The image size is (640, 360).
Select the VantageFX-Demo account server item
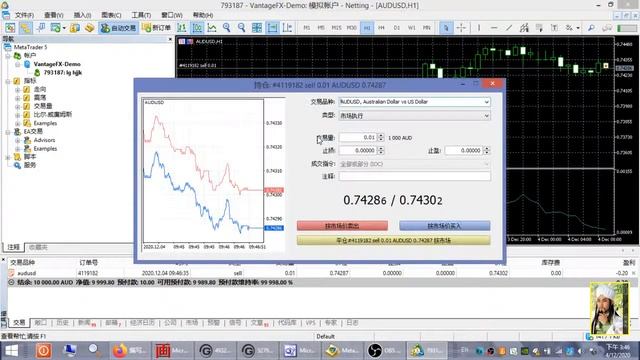click(x=57, y=64)
